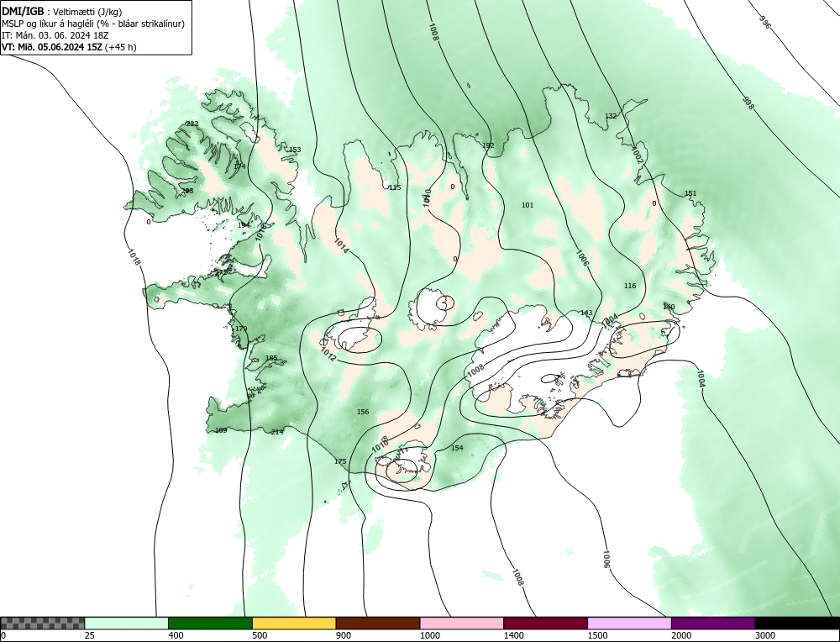Click the map value '214'
The width and height of the screenshot is (840, 642).
click(x=277, y=432)
